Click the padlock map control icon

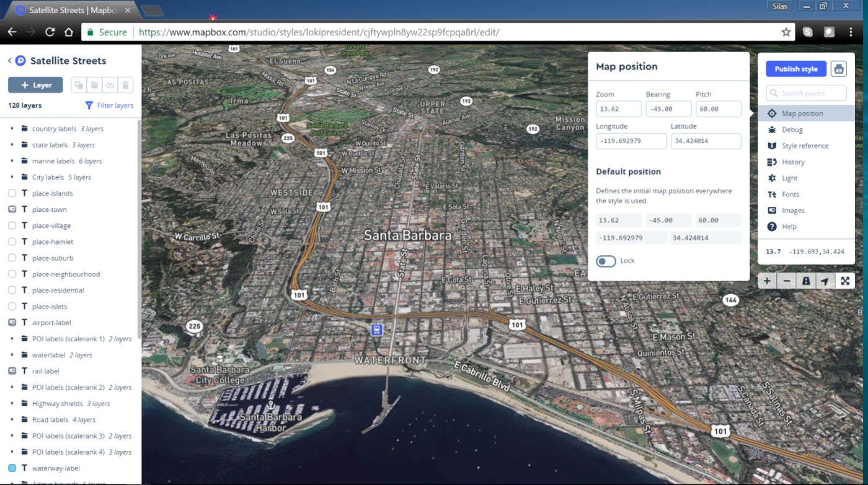click(x=806, y=281)
